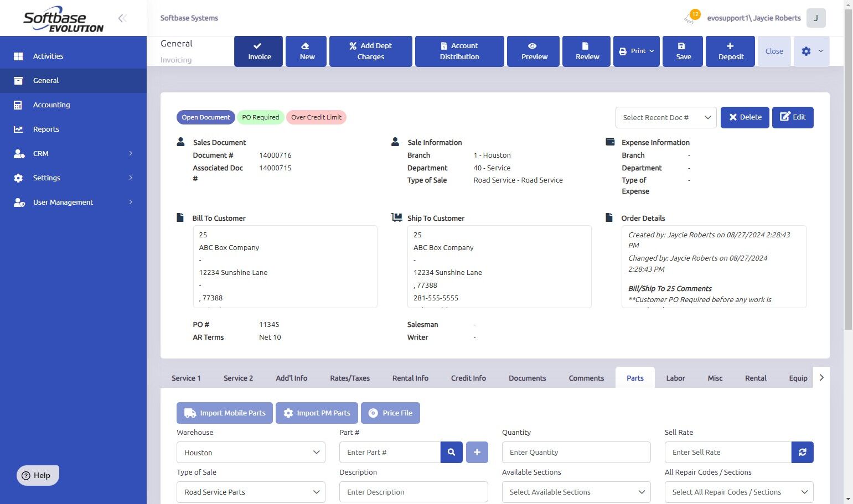The width and height of the screenshot is (853, 504).
Task: Add Dept Charges to the invoice
Action: [x=371, y=51]
